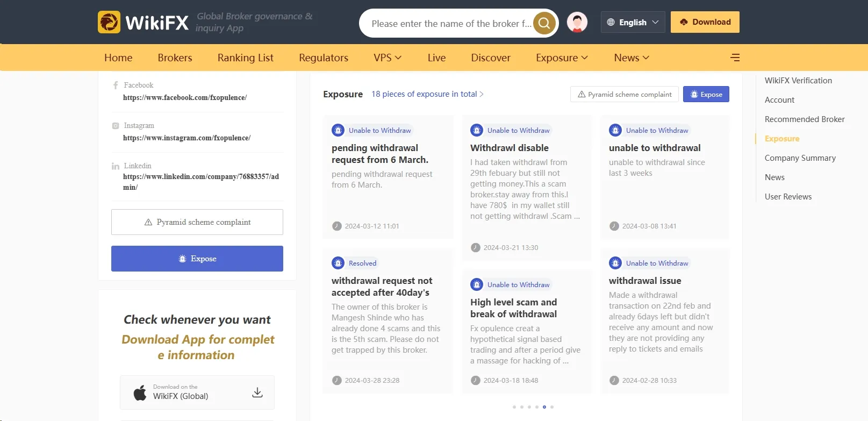
Task: Click the Instagram icon in social links
Action: point(116,126)
